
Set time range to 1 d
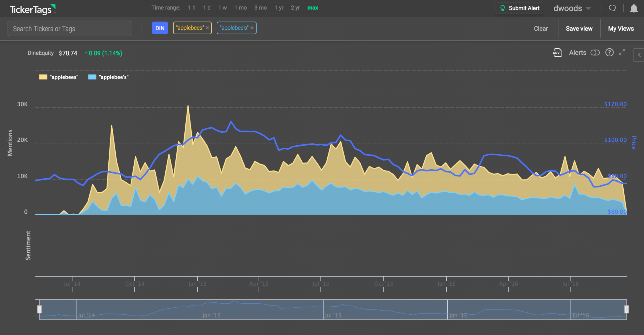pos(207,8)
